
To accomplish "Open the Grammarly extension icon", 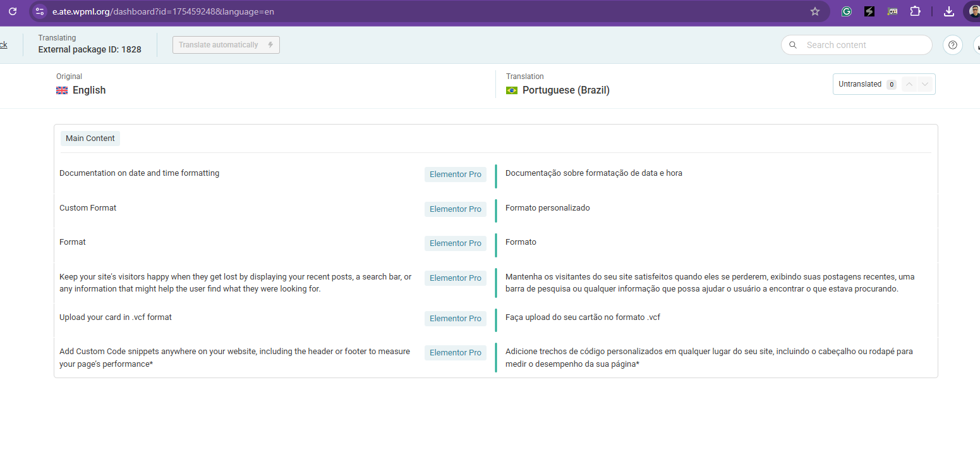I will [847, 11].
